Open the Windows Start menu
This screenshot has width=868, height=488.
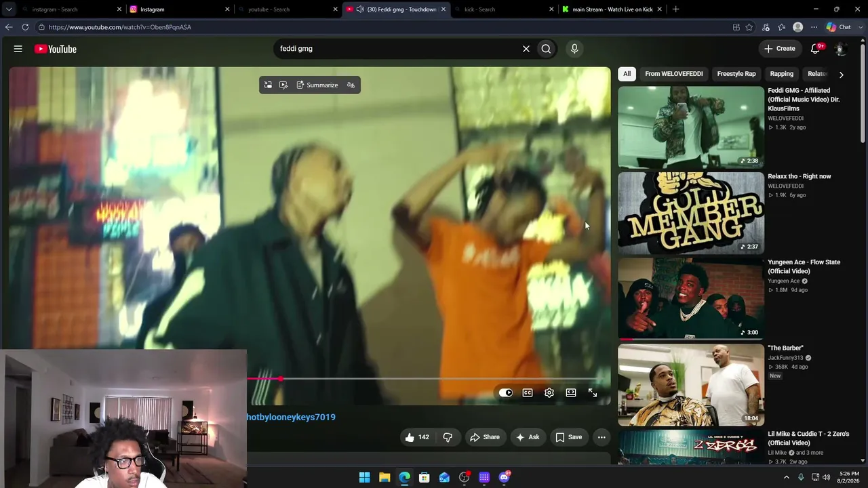[x=364, y=477]
